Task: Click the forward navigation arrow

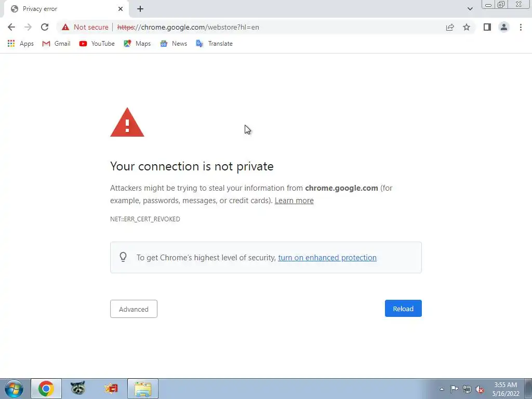Action: click(28, 27)
